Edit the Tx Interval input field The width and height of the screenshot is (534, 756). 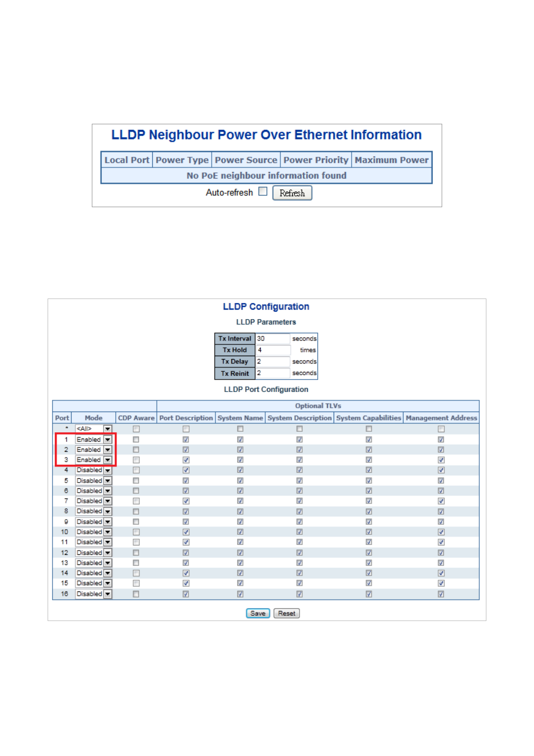tap(273, 339)
